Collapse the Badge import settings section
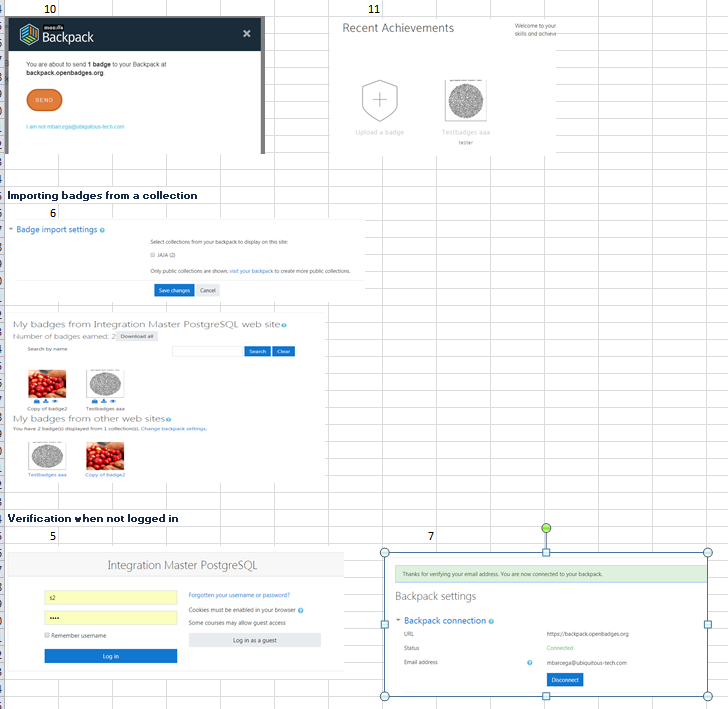728x709 pixels. coord(11,229)
